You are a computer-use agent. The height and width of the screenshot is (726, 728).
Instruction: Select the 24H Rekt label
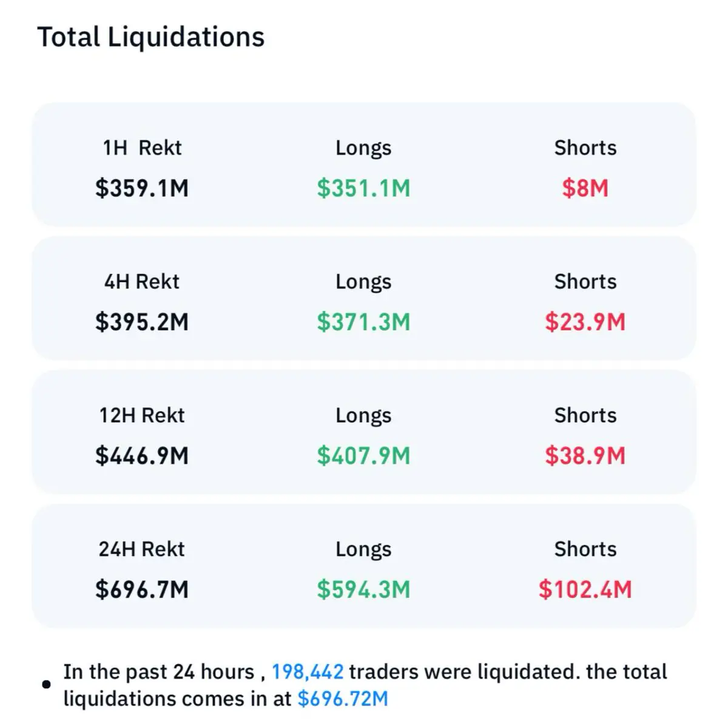(142, 549)
